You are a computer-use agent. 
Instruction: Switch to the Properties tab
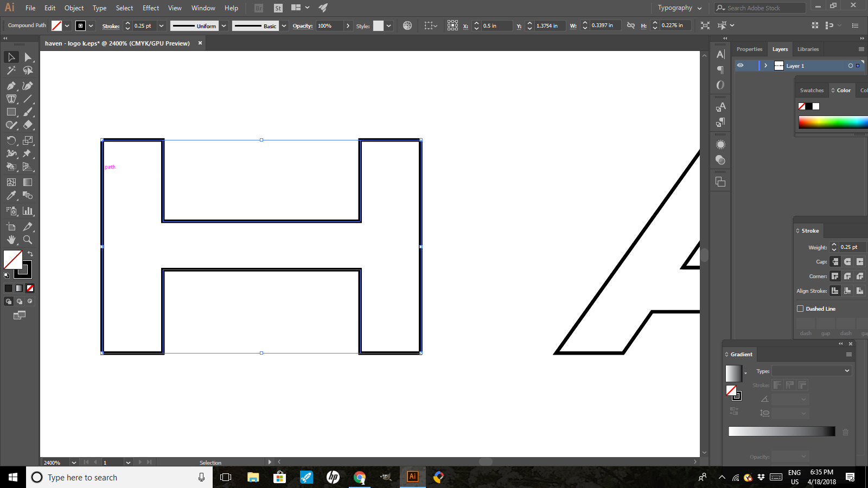click(749, 49)
